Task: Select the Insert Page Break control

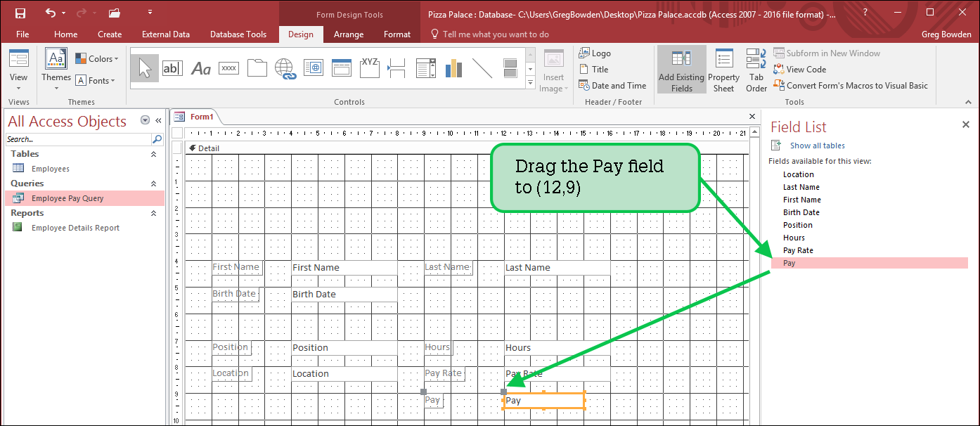Action: 397,68
